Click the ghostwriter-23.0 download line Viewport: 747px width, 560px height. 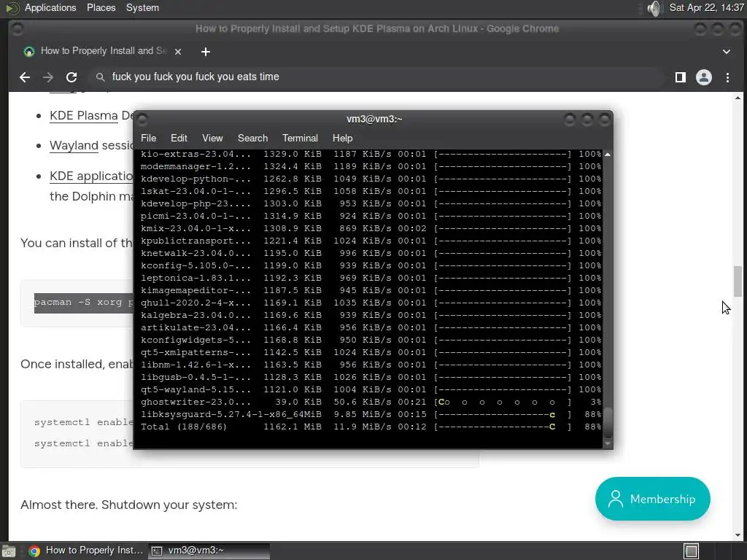[371, 402]
